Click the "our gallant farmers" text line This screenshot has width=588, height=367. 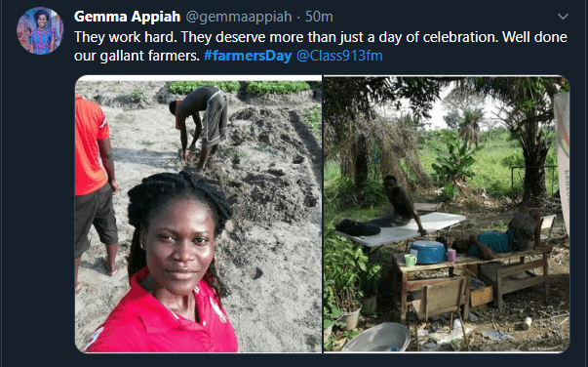(137, 56)
